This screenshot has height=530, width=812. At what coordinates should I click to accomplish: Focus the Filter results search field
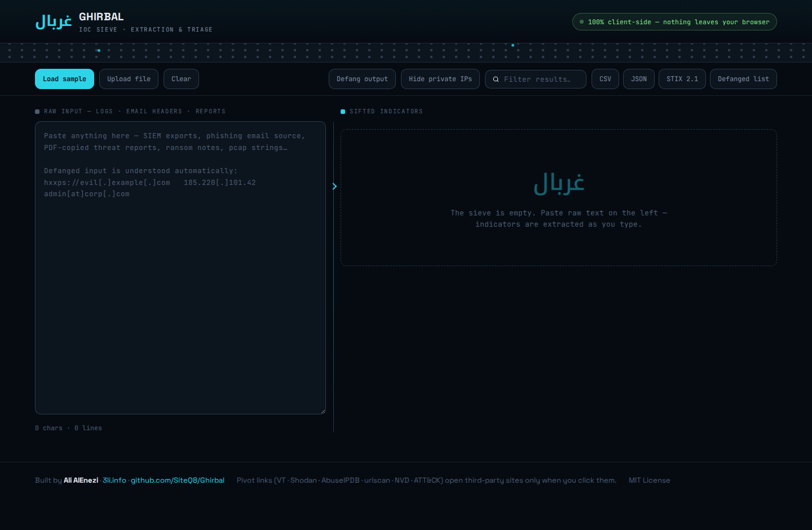tap(536, 79)
